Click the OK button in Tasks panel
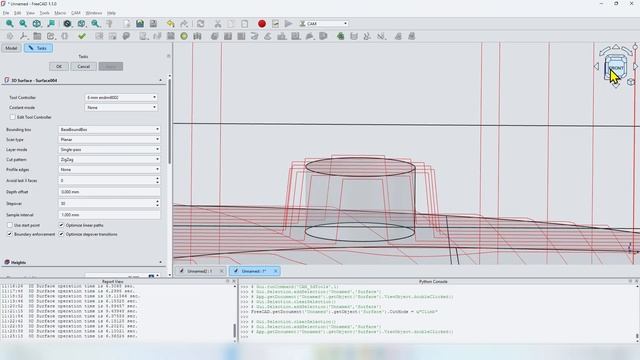Screen dimensions: 640x360 pyautogui.click(x=59, y=67)
